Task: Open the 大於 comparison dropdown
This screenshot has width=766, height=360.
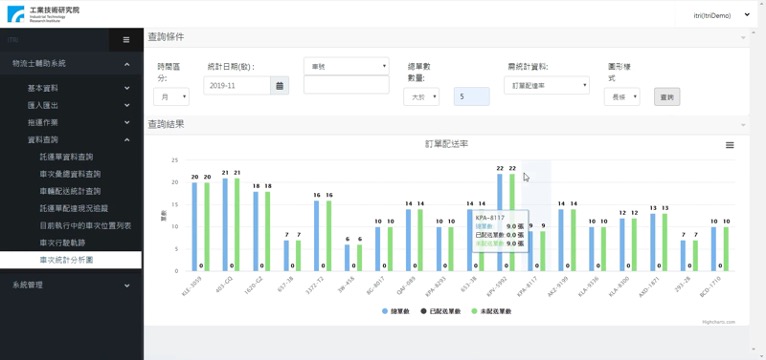Action: coord(422,97)
